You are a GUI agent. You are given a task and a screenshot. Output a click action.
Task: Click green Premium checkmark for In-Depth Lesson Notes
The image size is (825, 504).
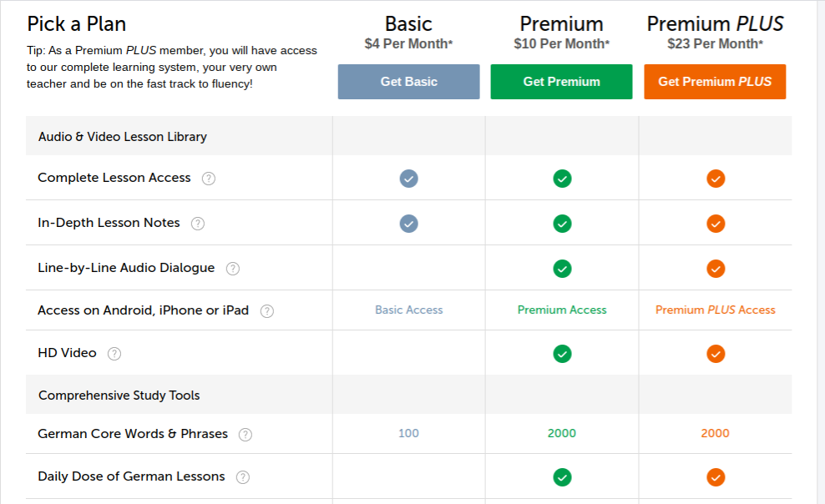pos(562,224)
